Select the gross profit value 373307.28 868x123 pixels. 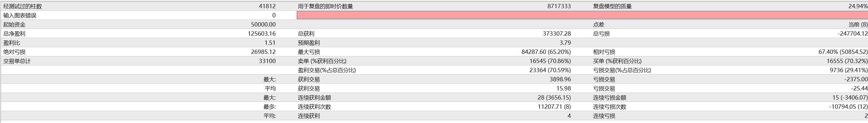(x=557, y=33)
